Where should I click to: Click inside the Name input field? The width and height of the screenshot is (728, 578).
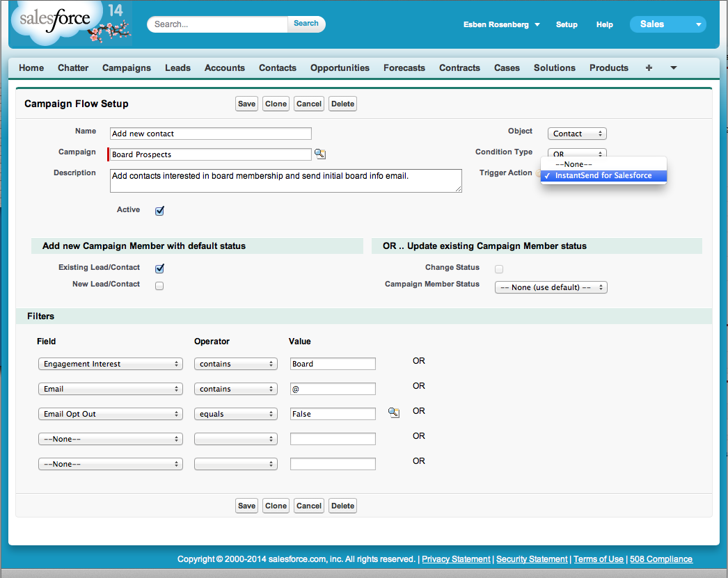tap(210, 133)
